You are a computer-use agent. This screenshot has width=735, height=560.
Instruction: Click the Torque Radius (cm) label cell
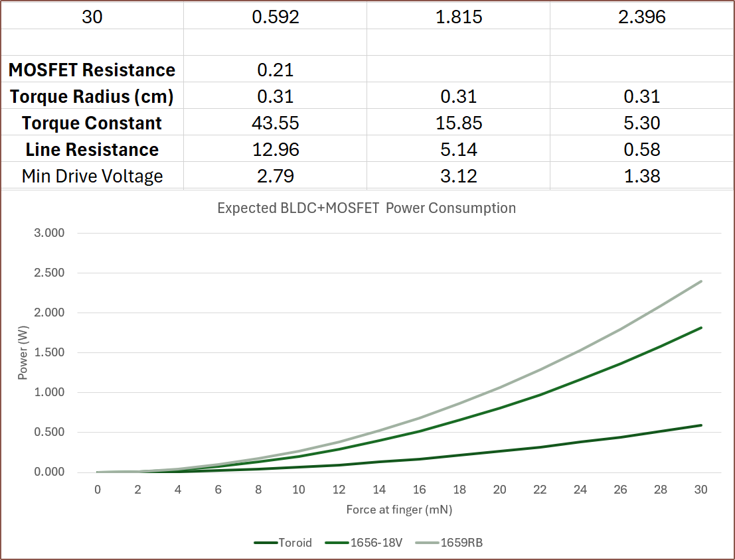tap(92, 97)
